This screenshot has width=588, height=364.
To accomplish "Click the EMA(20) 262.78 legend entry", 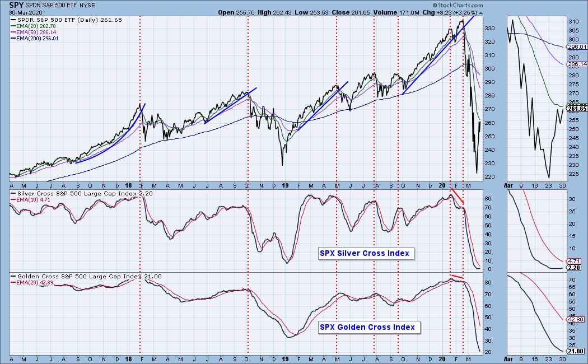I will (x=34, y=26).
